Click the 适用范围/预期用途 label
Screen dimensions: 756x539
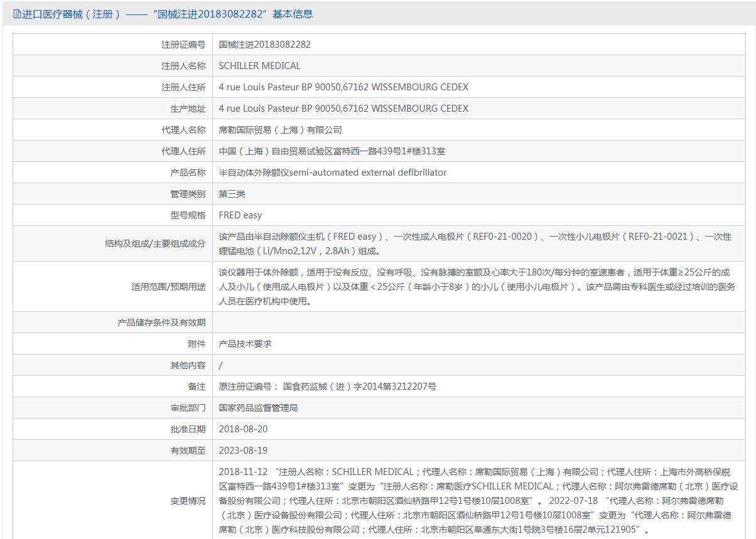click(x=168, y=287)
